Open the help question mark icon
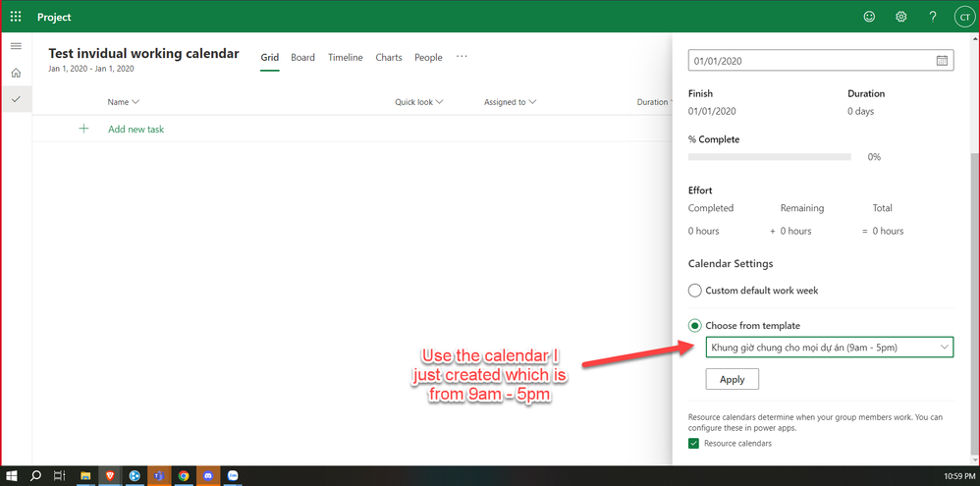The width and height of the screenshot is (980, 486). coord(933,17)
